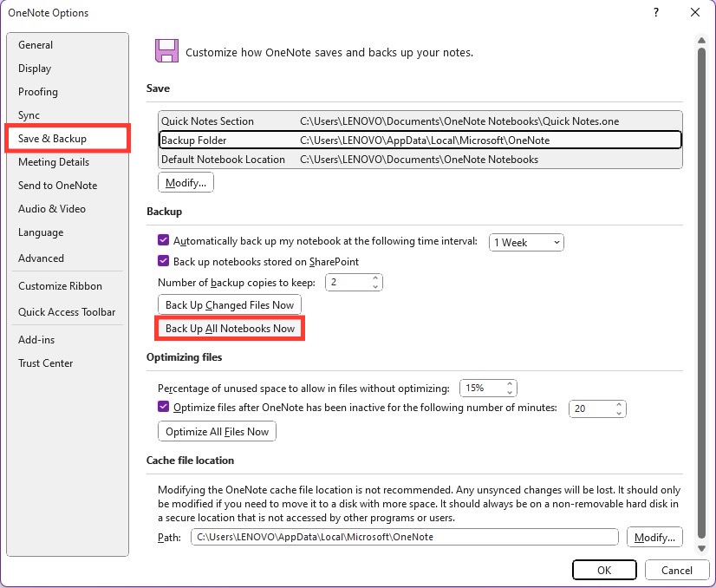Click Back Up Changed Files Now
The height and width of the screenshot is (588, 716).
(230, 304)
